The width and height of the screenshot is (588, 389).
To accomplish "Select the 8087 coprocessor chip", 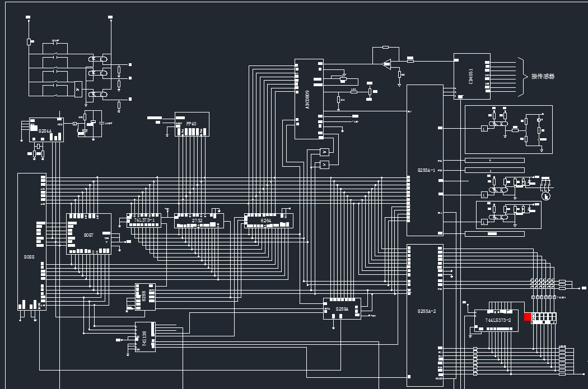I will pyautogui.click(x=88, y=235).
